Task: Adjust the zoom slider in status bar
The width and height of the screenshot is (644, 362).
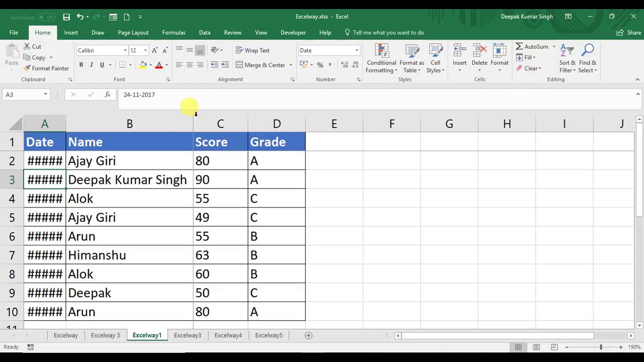Action: coord(600,347)
